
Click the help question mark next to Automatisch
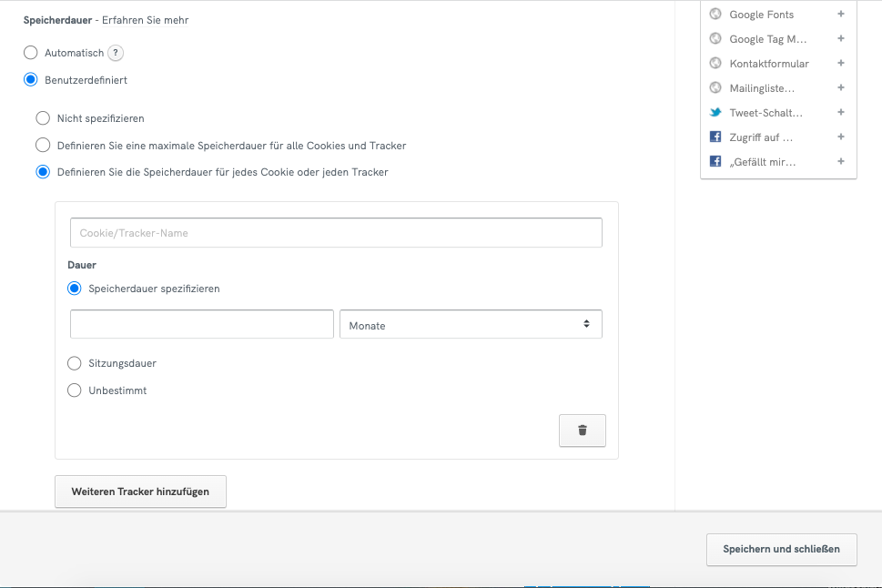[x=116, y=53]
